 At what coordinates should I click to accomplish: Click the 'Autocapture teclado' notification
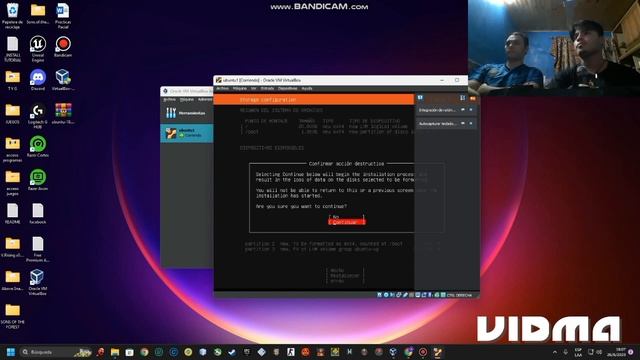pos(438,123)
